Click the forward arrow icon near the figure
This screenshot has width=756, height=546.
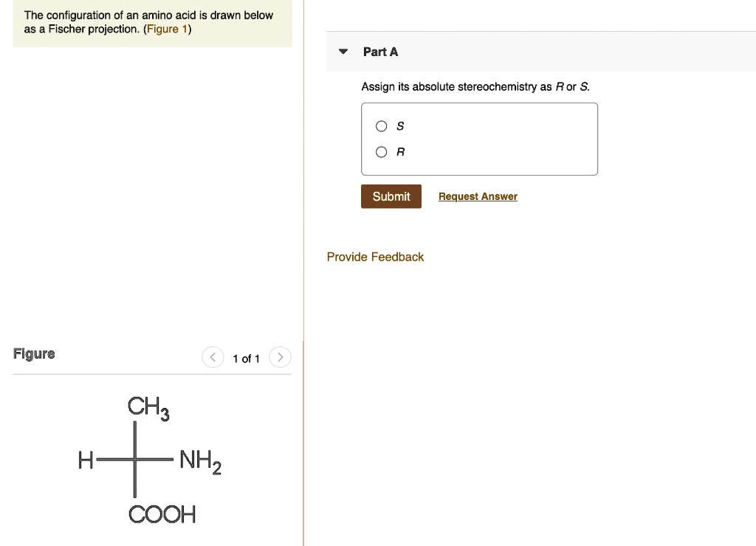coord(280,356)
